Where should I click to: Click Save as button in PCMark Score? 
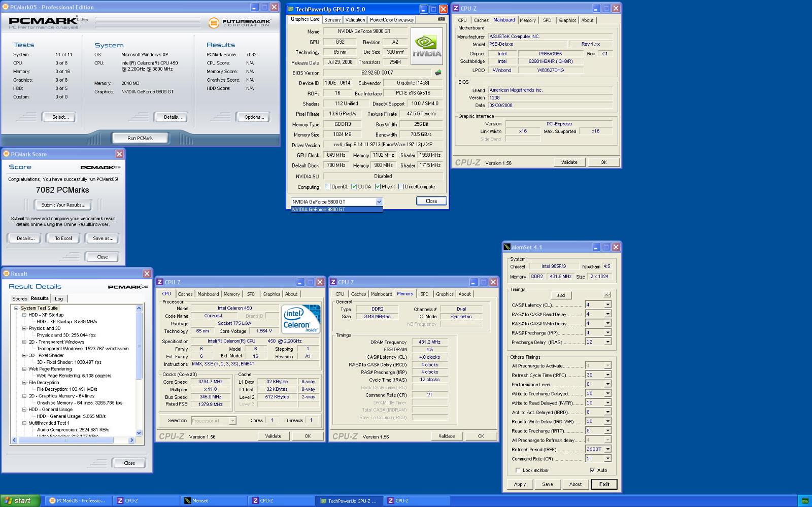103,239
